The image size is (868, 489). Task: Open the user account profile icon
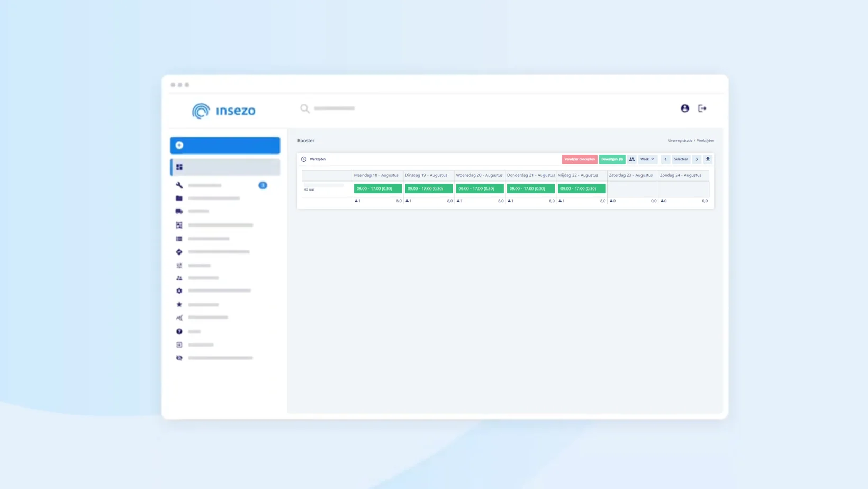point(685,108)
